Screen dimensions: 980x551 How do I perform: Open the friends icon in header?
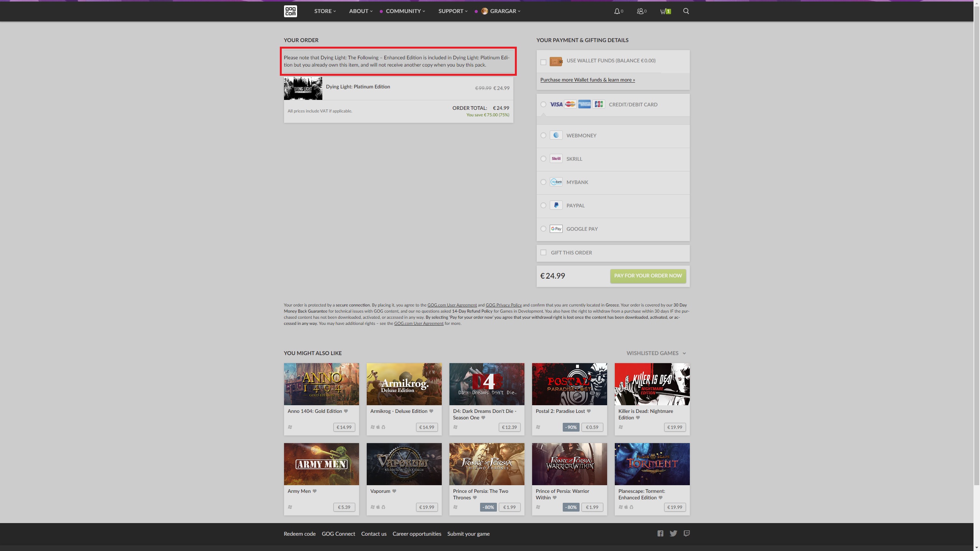coord(640,11)
